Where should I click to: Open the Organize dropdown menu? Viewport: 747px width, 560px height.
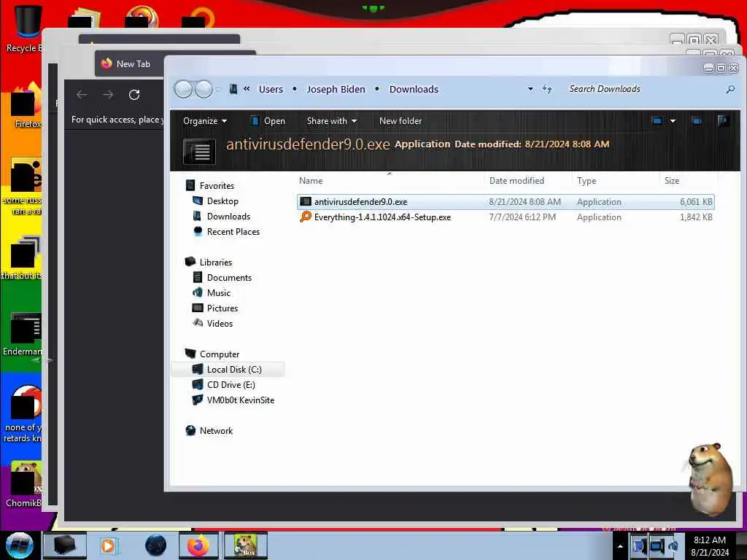pyautogui.click(x=205, y=121)
